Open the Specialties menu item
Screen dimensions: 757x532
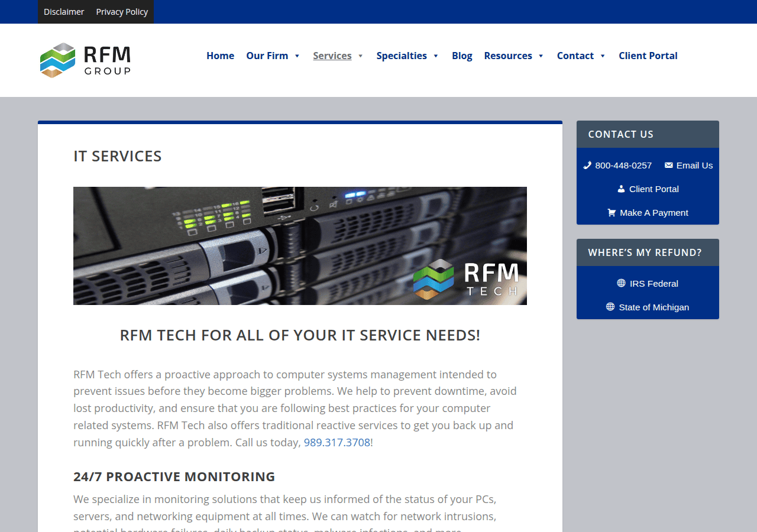coord(402,56)
